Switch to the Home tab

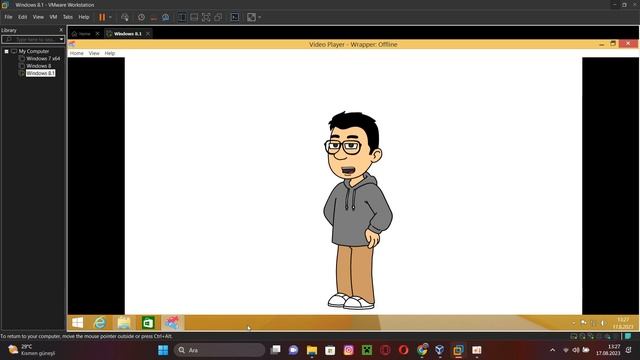pyautogui.click(x=84, y=34)
